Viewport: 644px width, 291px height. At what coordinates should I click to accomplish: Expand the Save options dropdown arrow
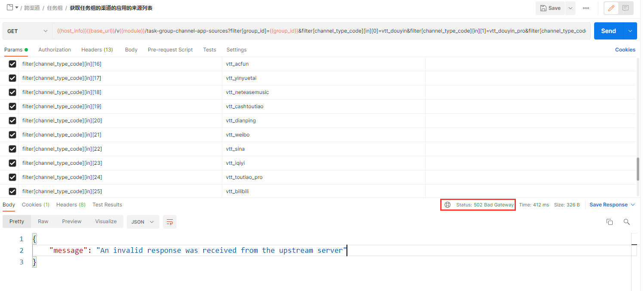(570, 8)
